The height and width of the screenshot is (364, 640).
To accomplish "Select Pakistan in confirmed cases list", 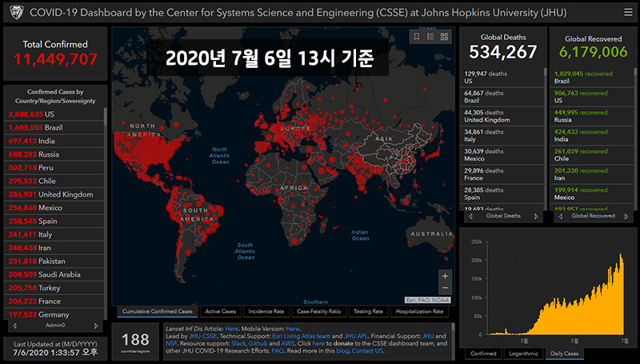I will [x=54, y=262].
